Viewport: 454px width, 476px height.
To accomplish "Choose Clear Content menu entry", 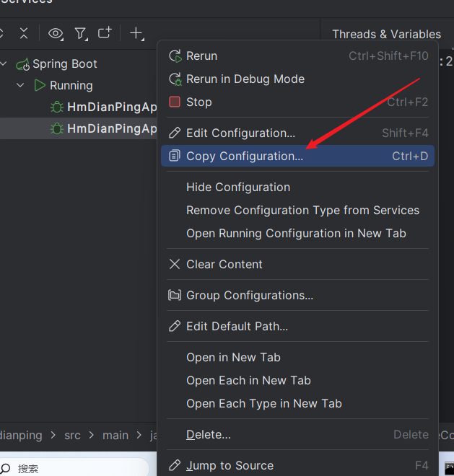I will click(297, 264).
